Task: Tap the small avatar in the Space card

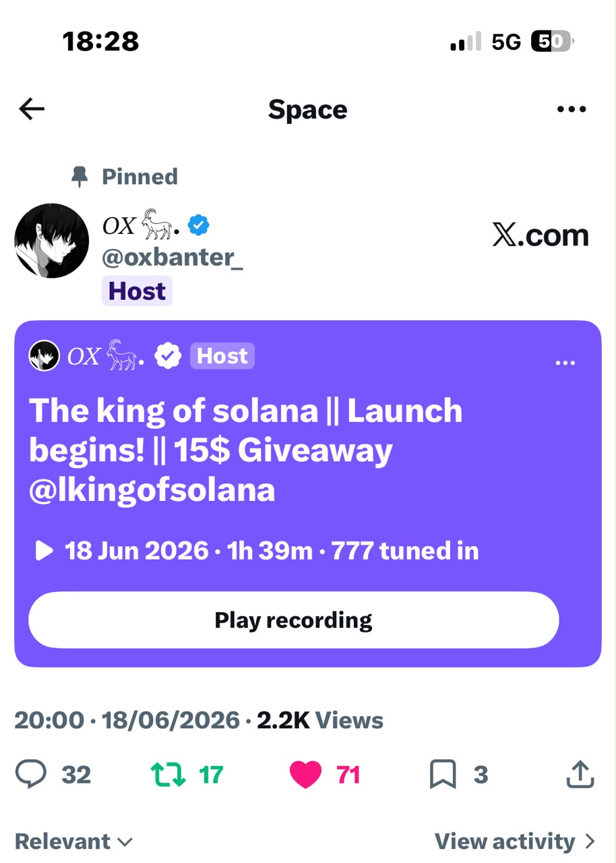Action: [44, 356]
